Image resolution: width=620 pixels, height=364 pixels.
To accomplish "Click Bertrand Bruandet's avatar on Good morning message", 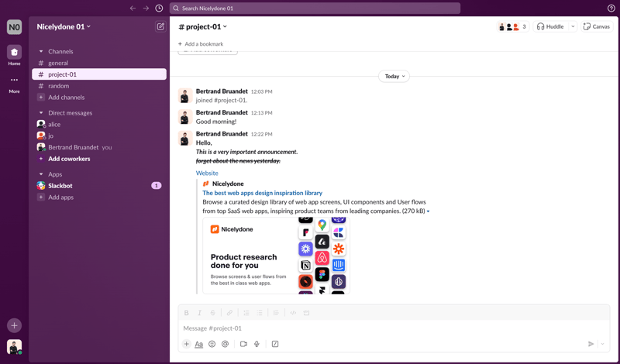I will [x=185, y=117].
